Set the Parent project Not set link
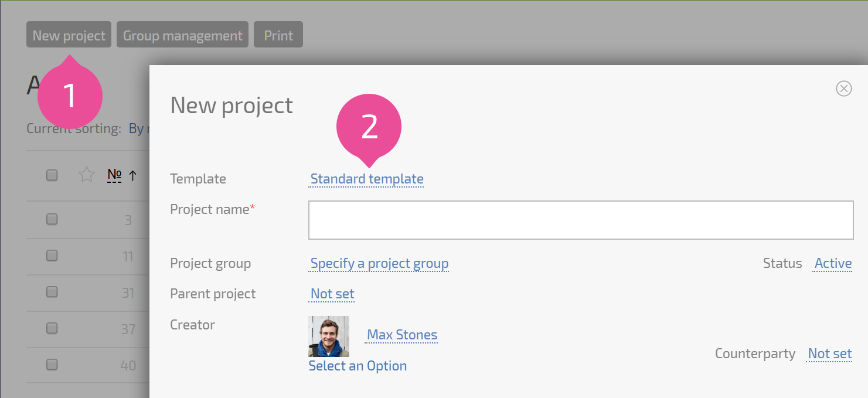 (x=332, y=294)
